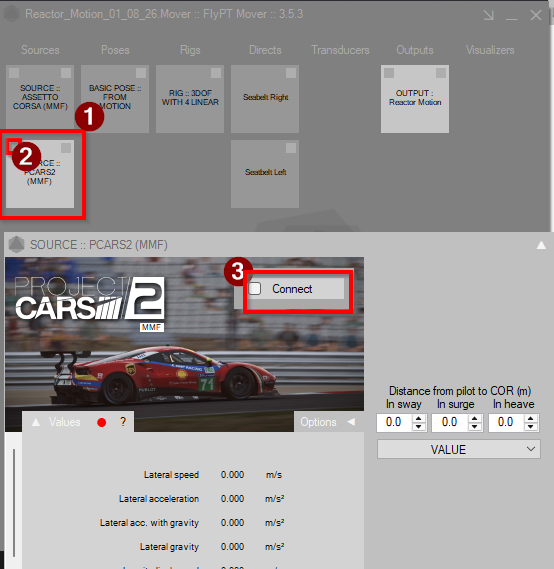Expand the Options panel arrow

pos(351,422)
